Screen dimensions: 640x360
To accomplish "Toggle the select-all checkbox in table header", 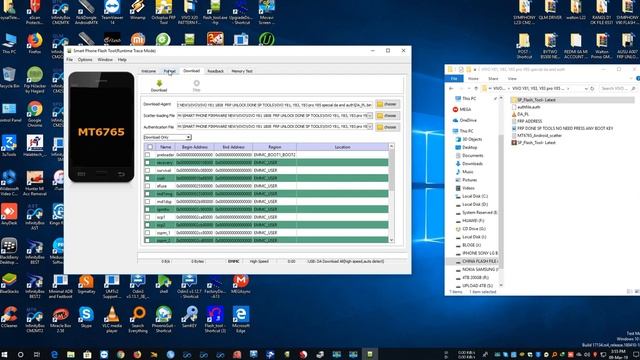I will (150, 147).
